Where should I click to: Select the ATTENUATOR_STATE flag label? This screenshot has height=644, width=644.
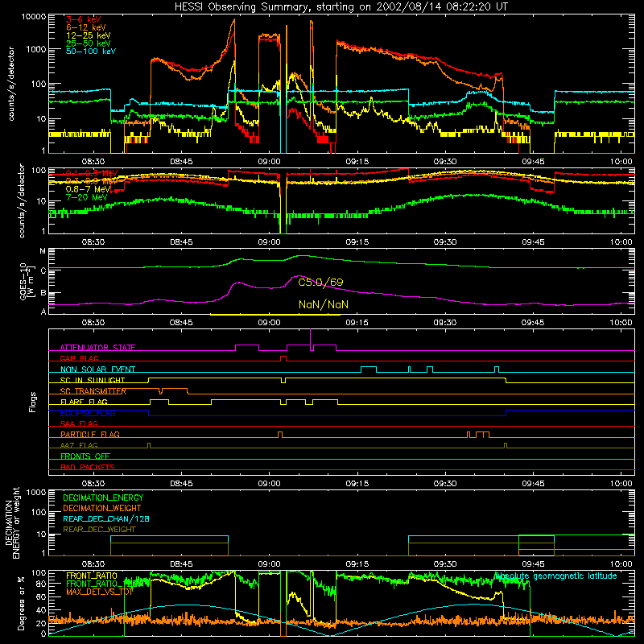(97, 348)
